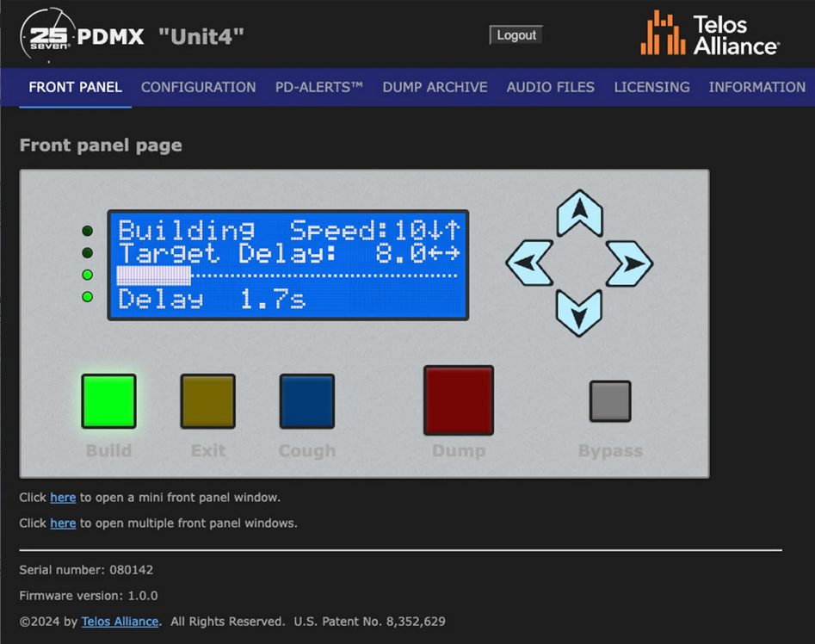The width and height of the screenshot is (815, 644).
Task: Click the Logout button
Action: (x=516, y=34)
